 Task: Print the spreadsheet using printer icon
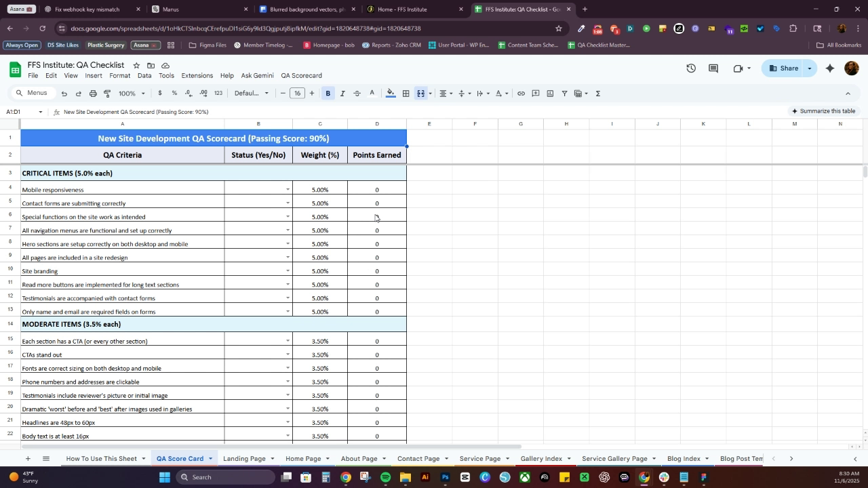pyautogui.click(x=93, y=94)
